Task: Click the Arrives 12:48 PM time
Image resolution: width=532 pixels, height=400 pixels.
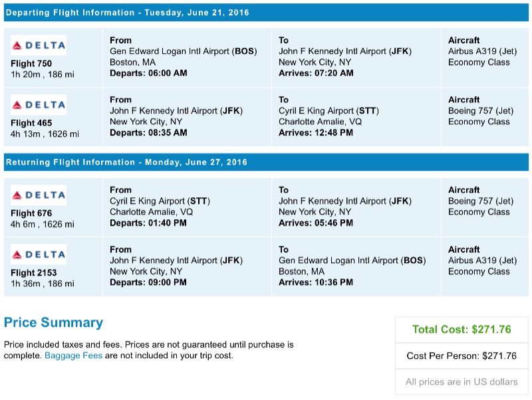Action: click(316, 133)
